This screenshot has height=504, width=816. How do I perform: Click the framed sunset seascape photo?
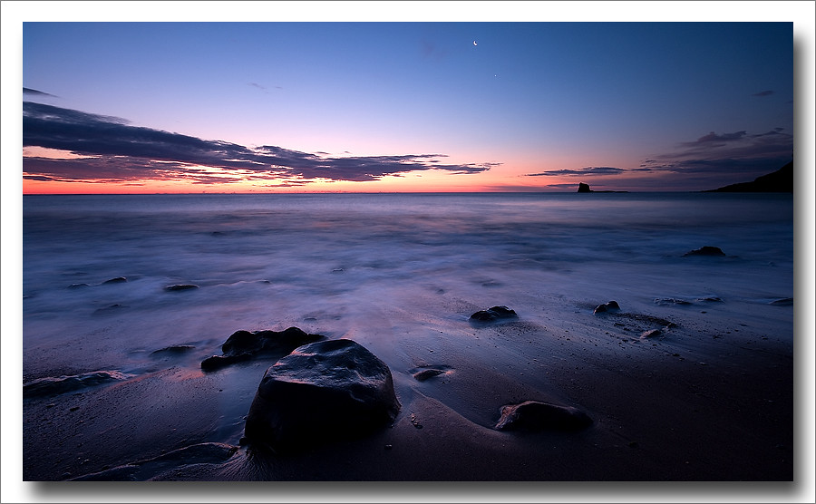tap(408, 251)
